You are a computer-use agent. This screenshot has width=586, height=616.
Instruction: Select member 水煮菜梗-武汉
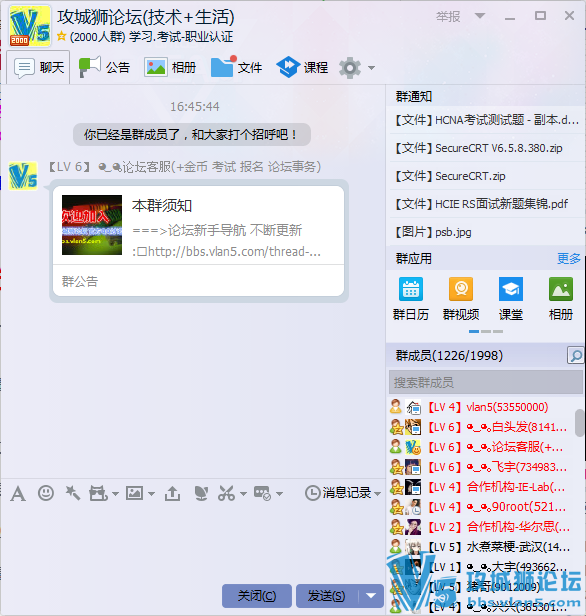[x=481, y=547]
